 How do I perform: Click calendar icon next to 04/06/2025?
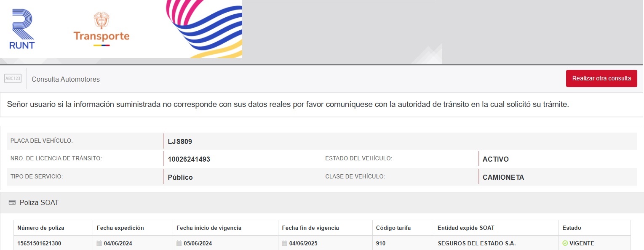(284, 243)
